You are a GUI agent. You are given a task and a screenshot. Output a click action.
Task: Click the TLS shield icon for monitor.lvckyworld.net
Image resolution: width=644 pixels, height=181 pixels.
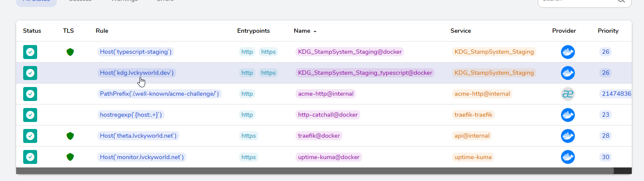click(x=70, y=157)
